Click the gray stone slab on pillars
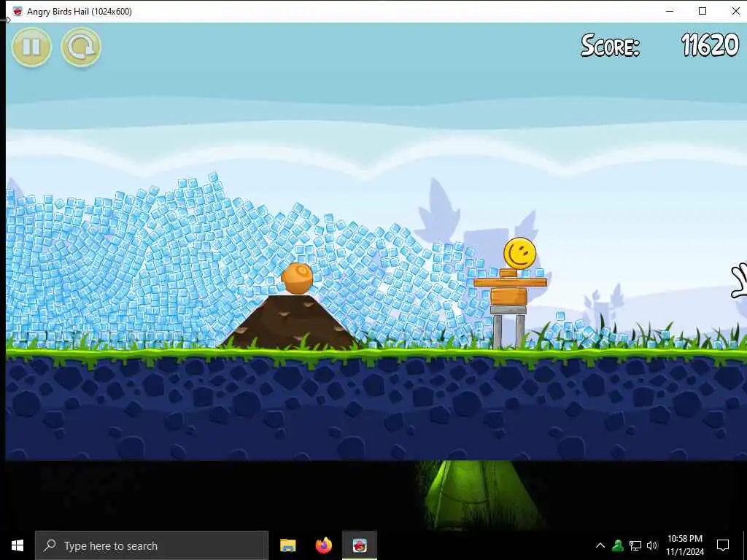This screenshot has height=560, width=747. 508,309
